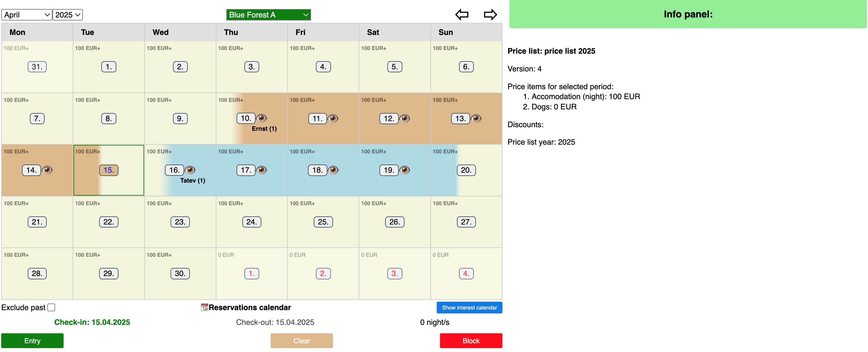
Task: Open the year dropdown showing 2025
Action: click(x=68, y=15)
